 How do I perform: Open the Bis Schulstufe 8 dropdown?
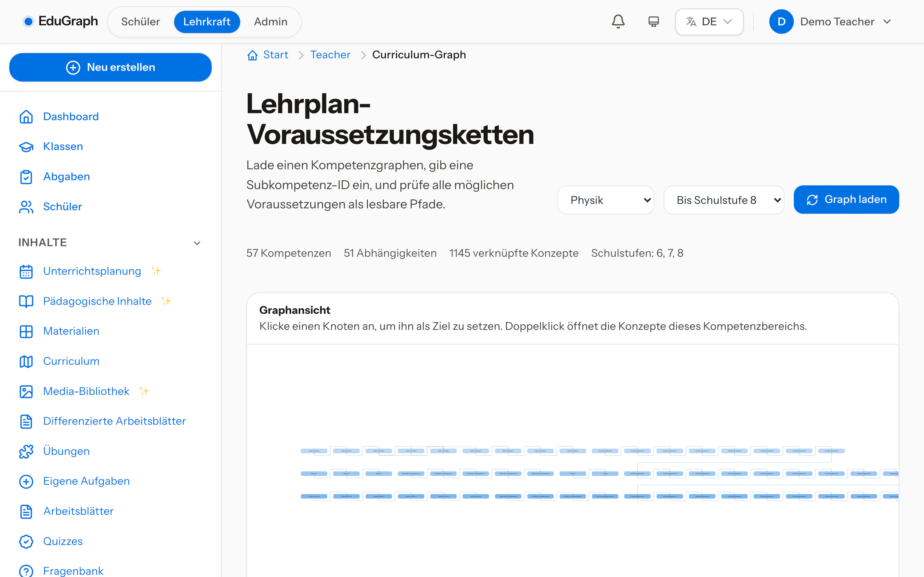(x=724, y=200)
